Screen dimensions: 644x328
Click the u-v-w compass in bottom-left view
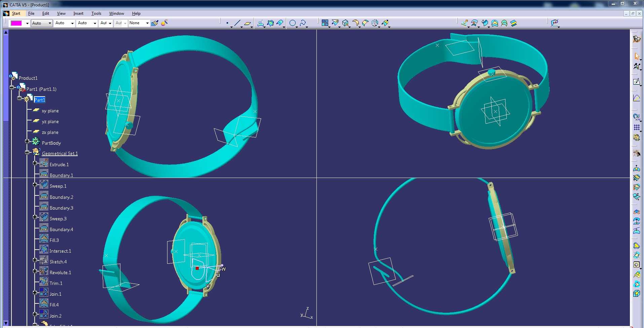pos(209,272)
